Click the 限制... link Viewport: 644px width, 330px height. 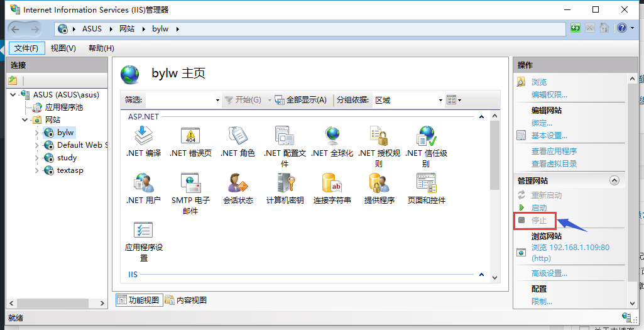point(542,302)
